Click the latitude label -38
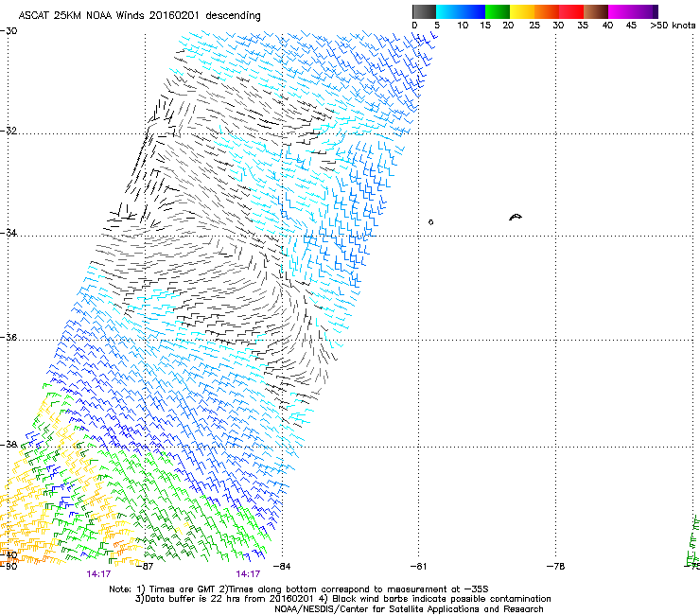Viewport: 700px width, 615px height. [x=9, y=445]
